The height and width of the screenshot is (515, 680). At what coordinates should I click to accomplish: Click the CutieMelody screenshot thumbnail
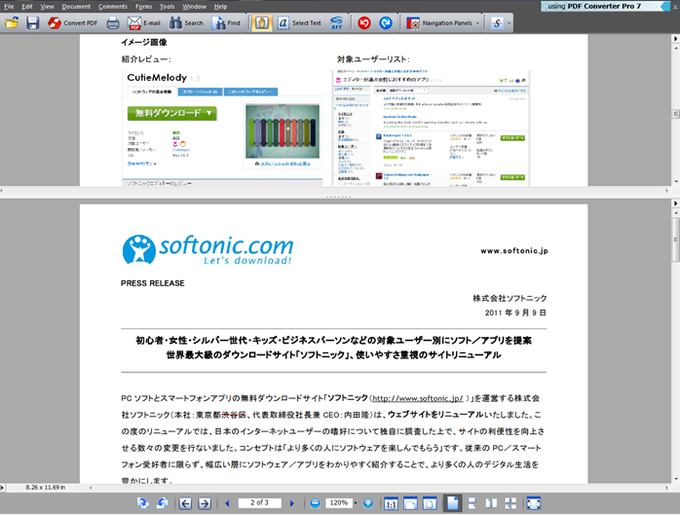tap(283, 131)
